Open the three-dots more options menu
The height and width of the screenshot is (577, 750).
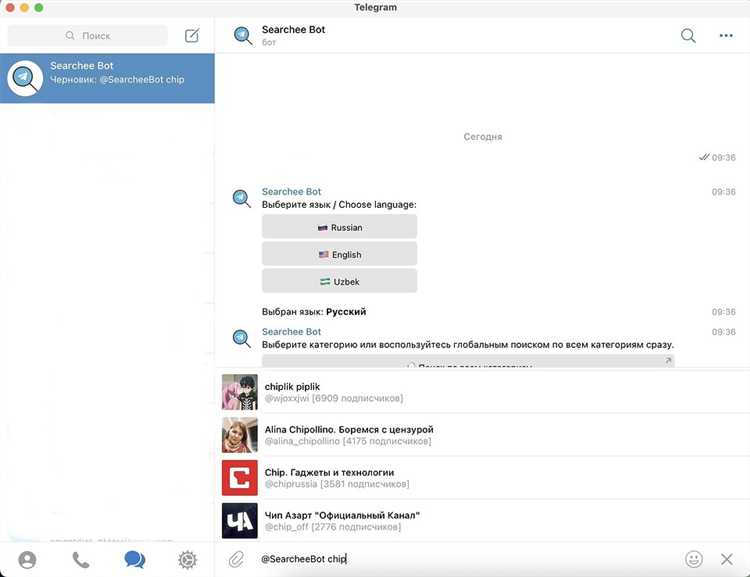[x=726, y=35]
